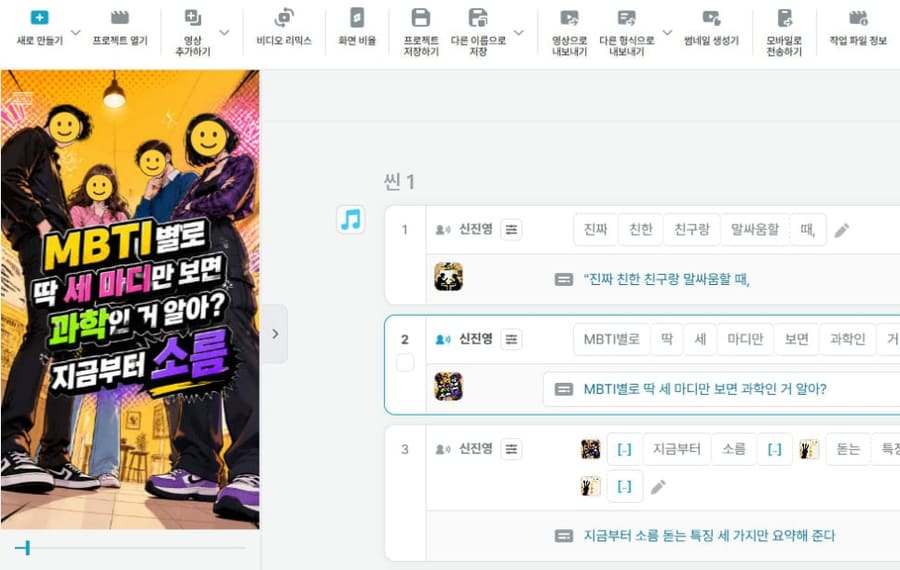Open the dropdown arrow next to 다른 이름으로 저장

point(519,32)
